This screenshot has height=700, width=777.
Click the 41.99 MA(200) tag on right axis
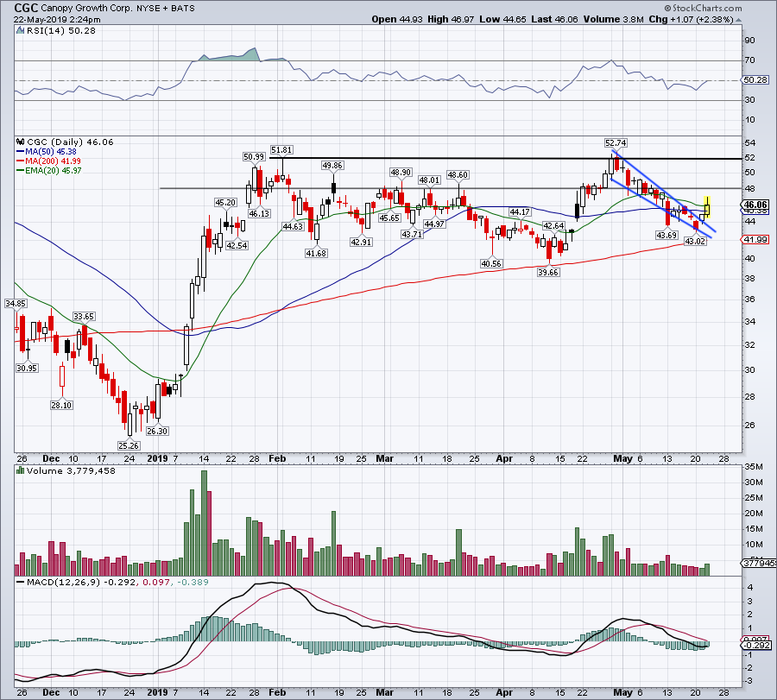[x=755, y=239]
